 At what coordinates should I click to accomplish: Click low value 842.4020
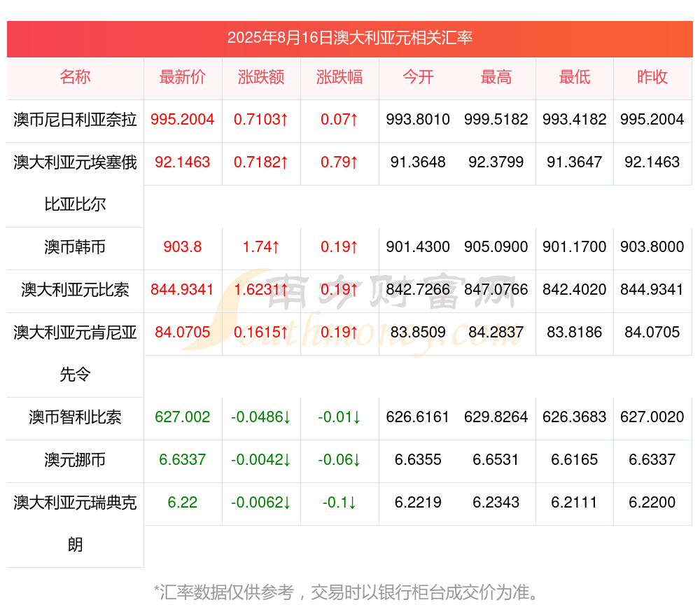point(575,289)
